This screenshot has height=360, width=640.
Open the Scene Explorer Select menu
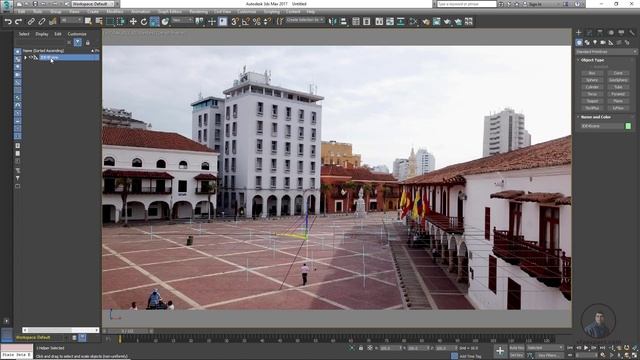coord(24,34)
